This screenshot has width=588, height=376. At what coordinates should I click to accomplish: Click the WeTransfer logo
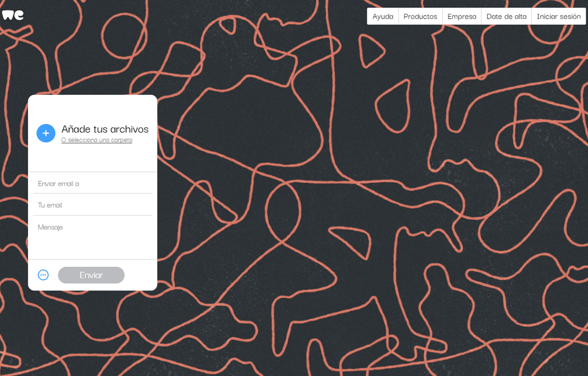coord(12,15)
